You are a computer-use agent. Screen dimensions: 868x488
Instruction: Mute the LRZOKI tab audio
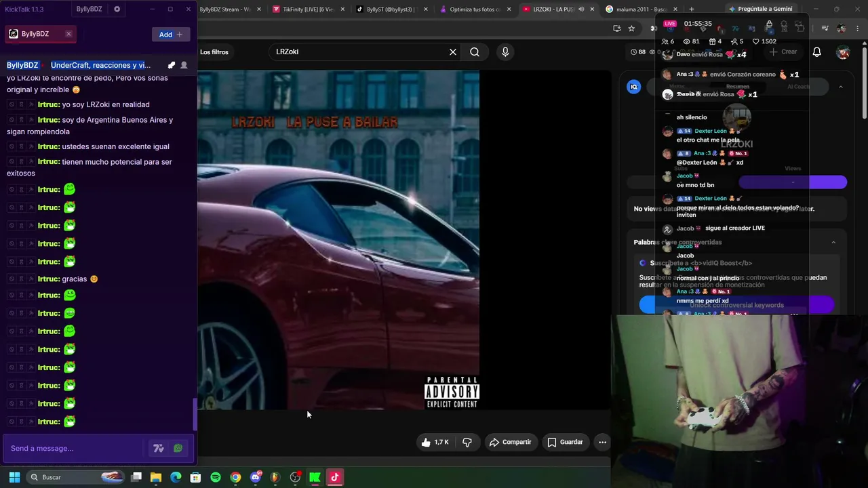point(581,9)
